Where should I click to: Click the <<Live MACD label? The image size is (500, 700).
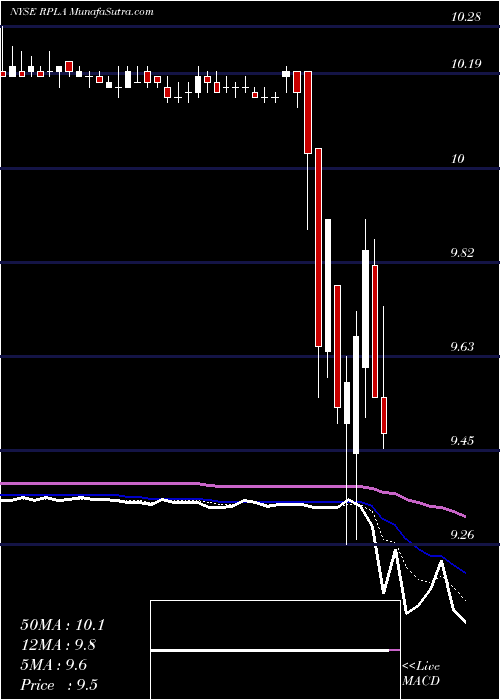(x=421, y=674)
